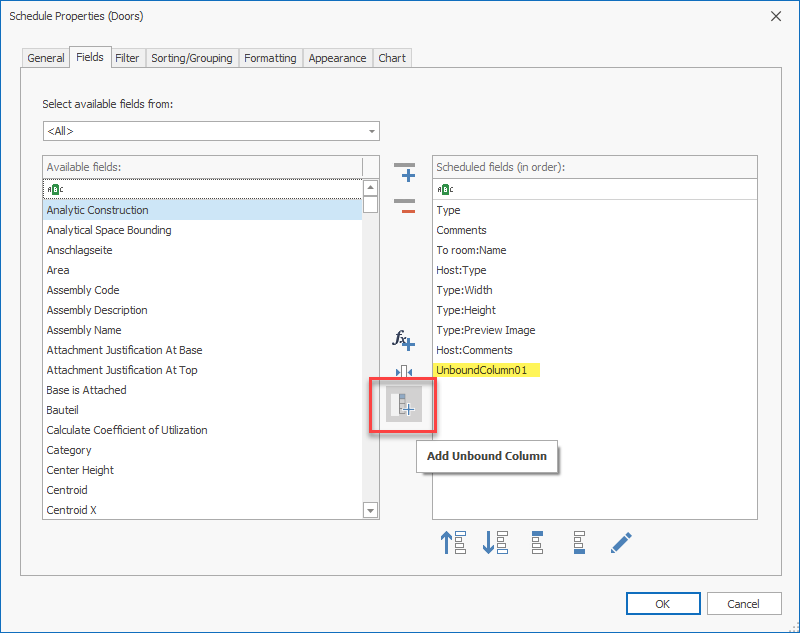Click the Cancel button
This screenshot has width=800, height=633.
[744, 604]
